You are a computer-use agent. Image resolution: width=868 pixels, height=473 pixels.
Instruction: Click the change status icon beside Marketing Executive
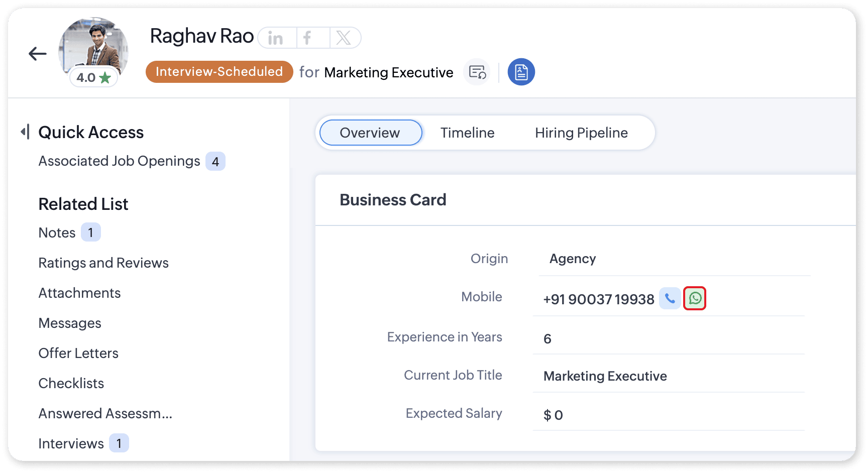[x=477, y=72]
